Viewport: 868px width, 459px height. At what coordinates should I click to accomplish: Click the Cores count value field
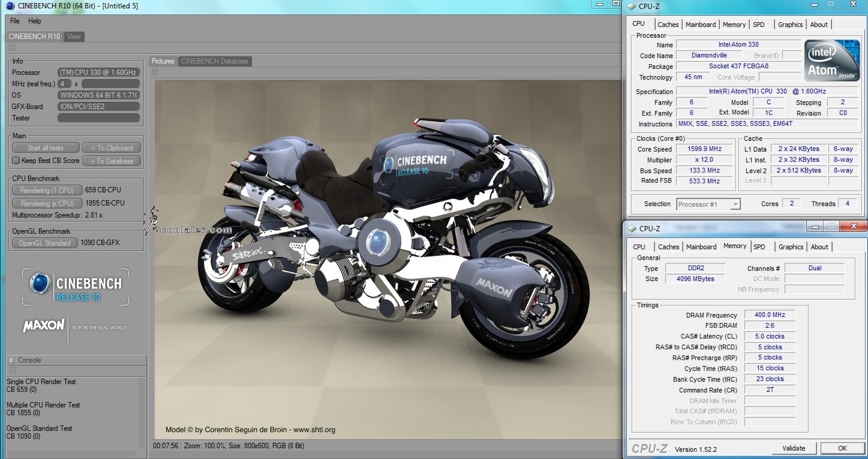click(791, 204)
